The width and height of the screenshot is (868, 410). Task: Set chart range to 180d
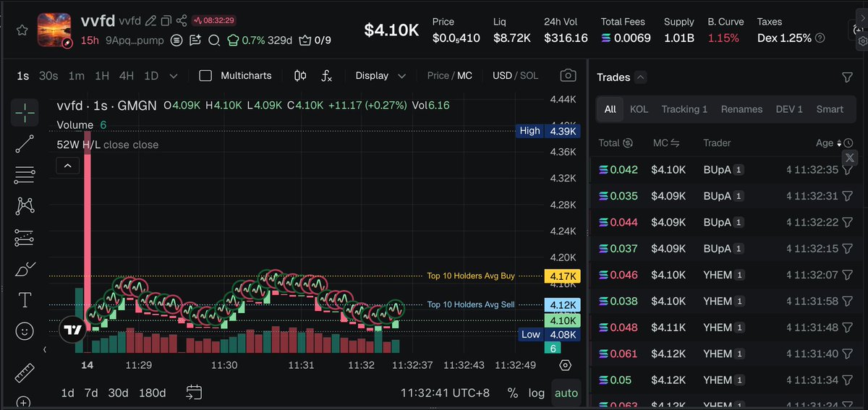click(x=152, y=393)
